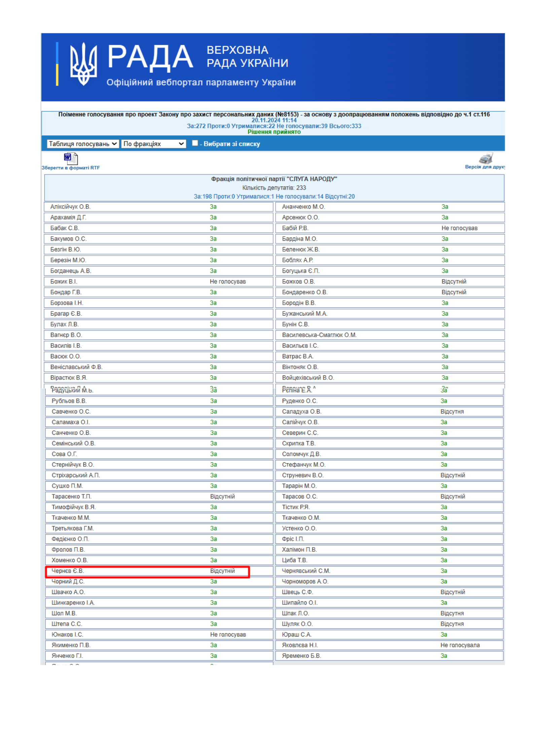The image size is (534, 756).
Task: Click the "За" vote of Вагнєр В.О.
Action: point(213,335)
